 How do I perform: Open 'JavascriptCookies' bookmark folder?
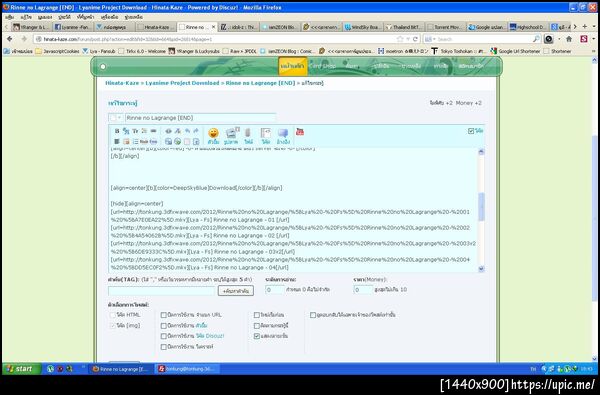[58, 51]
